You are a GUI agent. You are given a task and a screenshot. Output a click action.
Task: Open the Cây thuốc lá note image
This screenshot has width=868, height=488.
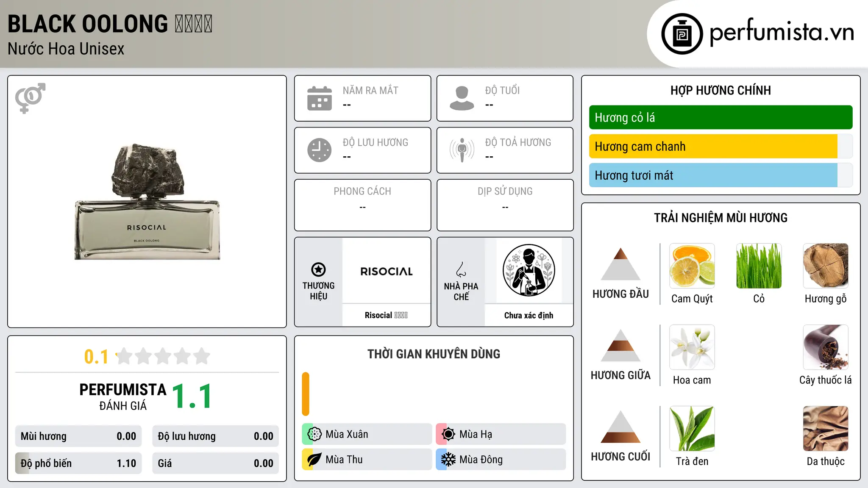coord(826,347)
